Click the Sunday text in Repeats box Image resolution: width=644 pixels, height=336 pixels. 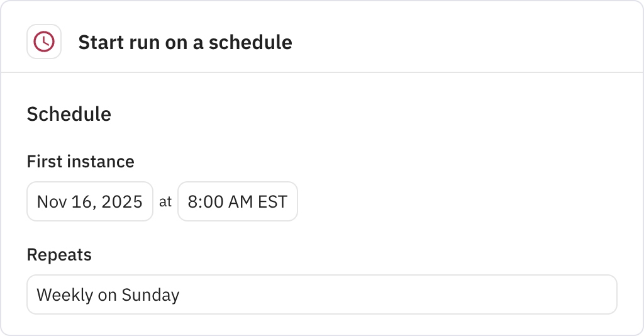150,295
